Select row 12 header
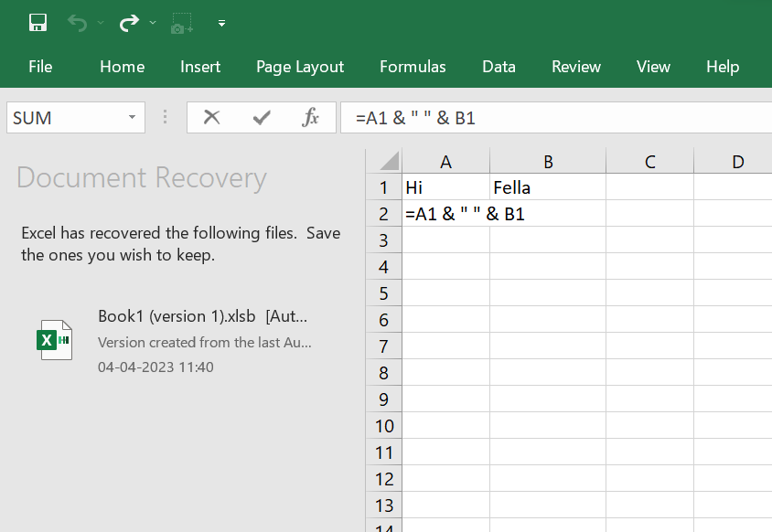Viewport: 772px width, 532px height. coord(384,479)
